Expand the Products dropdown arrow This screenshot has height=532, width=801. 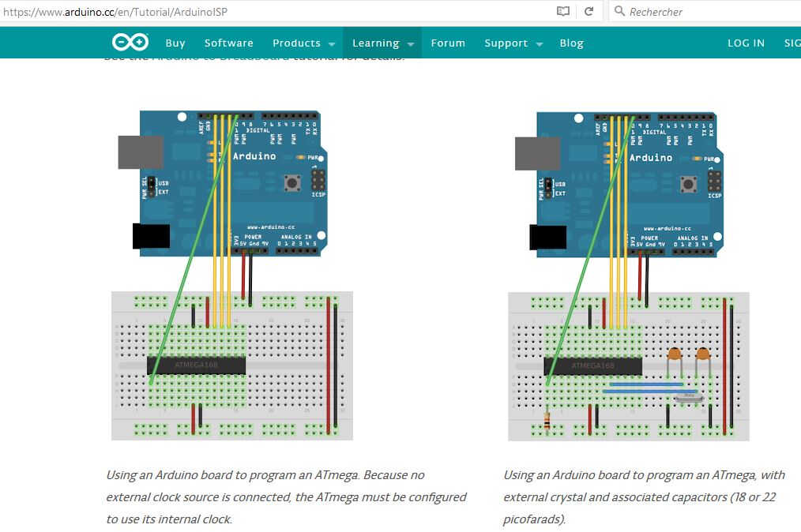click(x=332, y=44)
